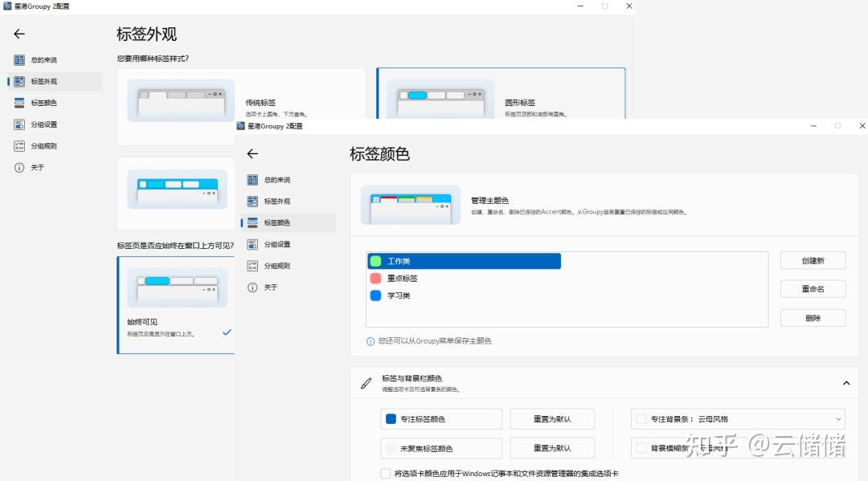
Task: Click the back arrow in the 标签颜色 window
Action: click(x=252, y=153)
